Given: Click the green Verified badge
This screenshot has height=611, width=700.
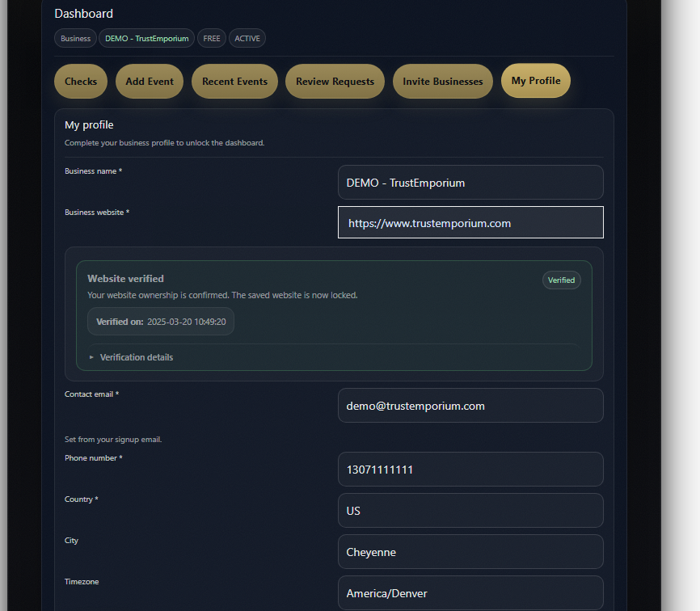Looking at the screenshot, I should [562, 280].
